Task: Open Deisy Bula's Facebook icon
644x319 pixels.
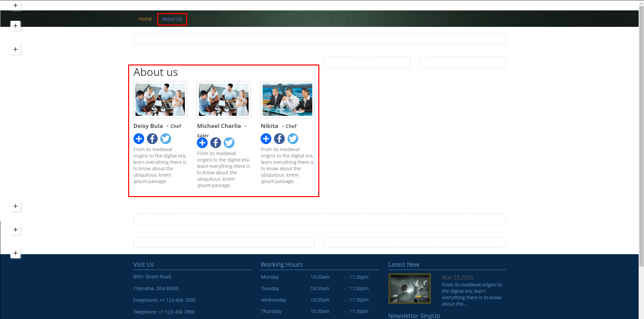Action: point(152,139)
